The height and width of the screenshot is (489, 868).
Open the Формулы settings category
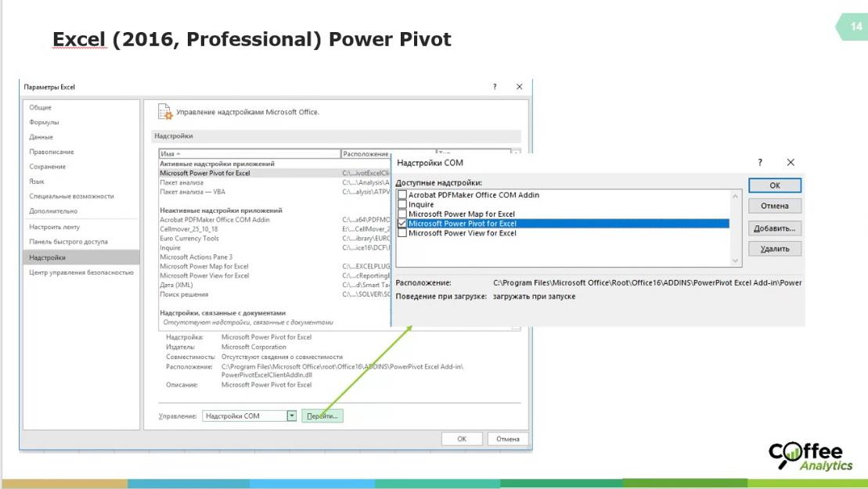44,122
